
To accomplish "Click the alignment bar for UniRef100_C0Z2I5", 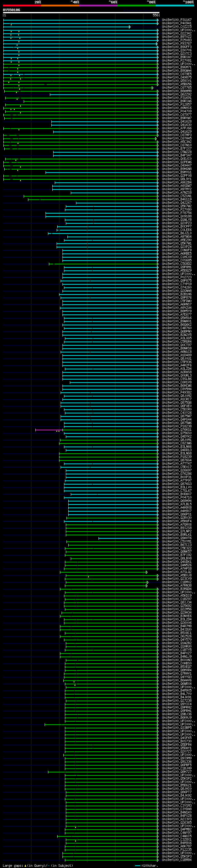I will pyautogui.click(x=67, y=26).
